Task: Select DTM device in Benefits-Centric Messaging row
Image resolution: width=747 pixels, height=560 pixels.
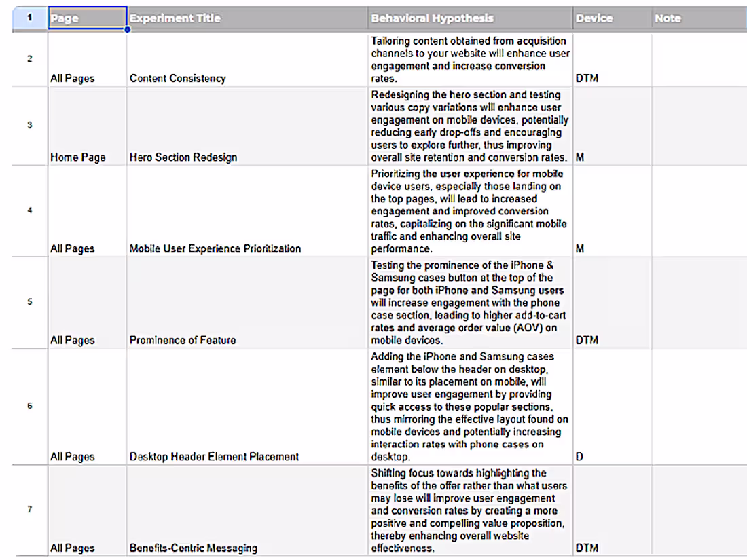Action: click(612, 510)
